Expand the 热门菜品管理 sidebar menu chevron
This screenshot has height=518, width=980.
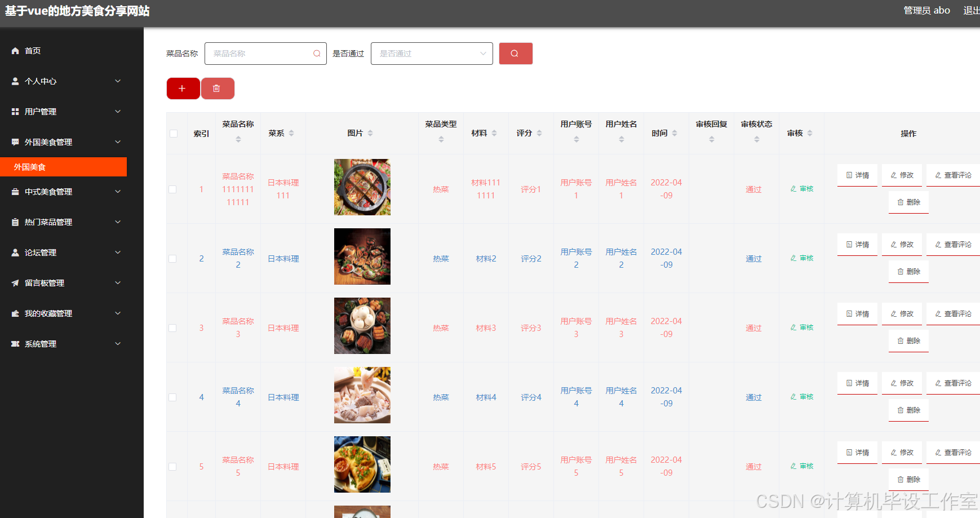(x=118, y=222)
